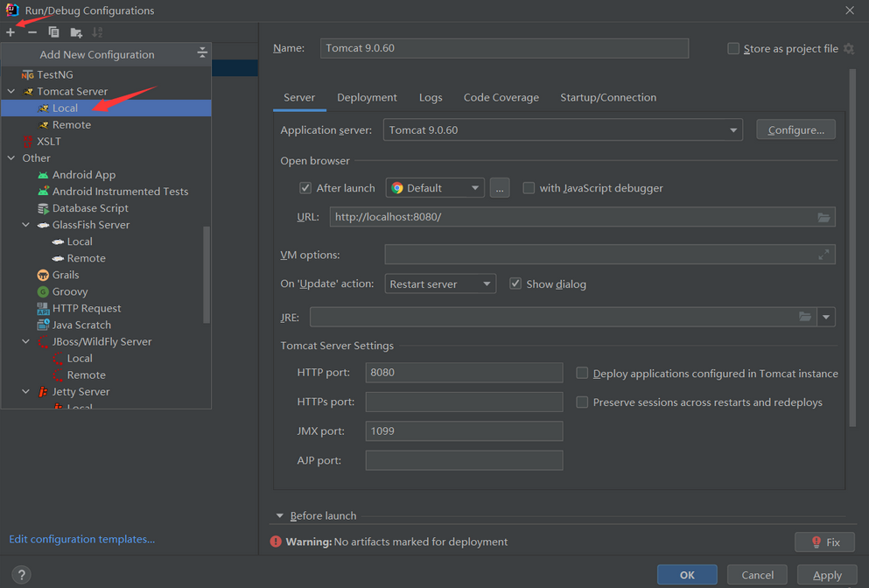Enable Deploy applications configured in Tomcat instance
Screen dimensions: 869x588
tap(582, 373)
